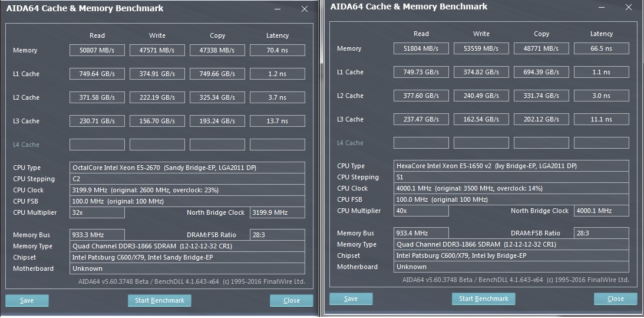Click the 53559 MB/s Memory Write value
644x318 pixels.
(x=481, y=48)
